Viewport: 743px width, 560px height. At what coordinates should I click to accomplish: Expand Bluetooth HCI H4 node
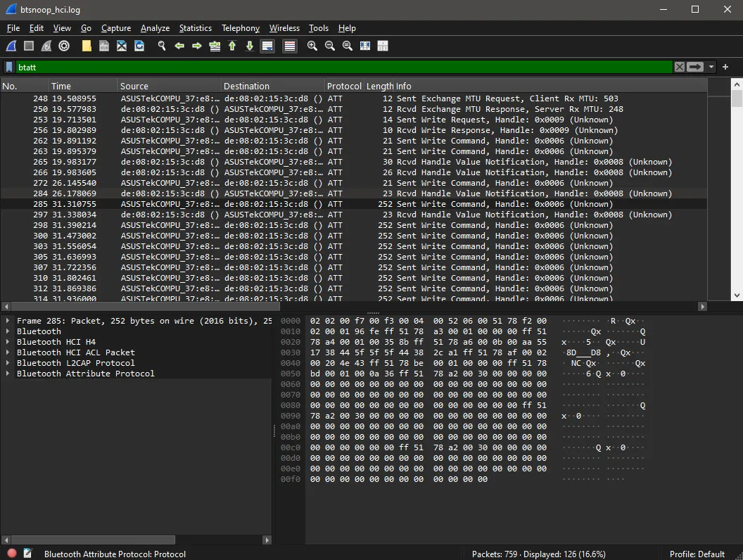point(8,342)
